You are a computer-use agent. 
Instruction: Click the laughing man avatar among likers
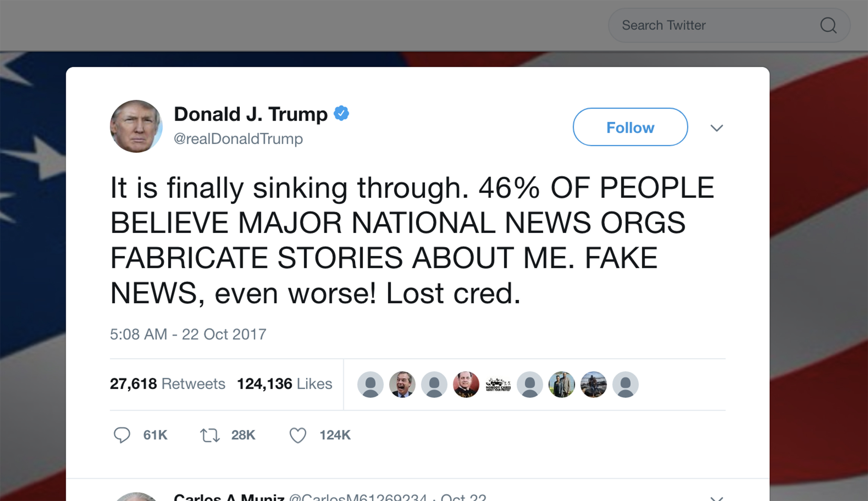coord(403,384)
